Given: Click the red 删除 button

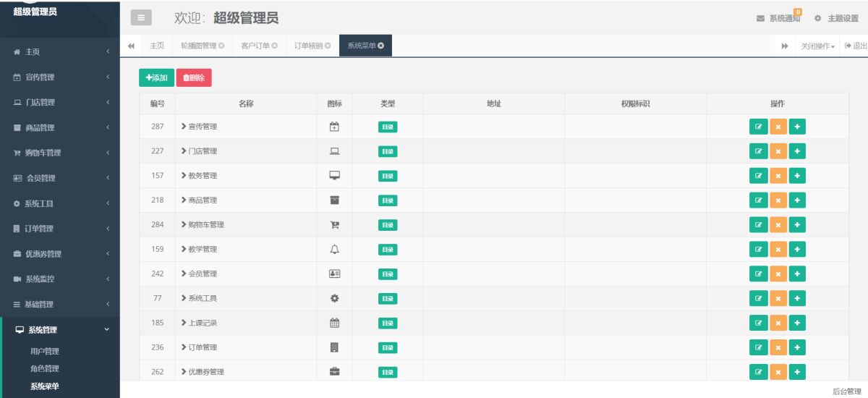Looking at the screenshot, I should click(194, 77).
